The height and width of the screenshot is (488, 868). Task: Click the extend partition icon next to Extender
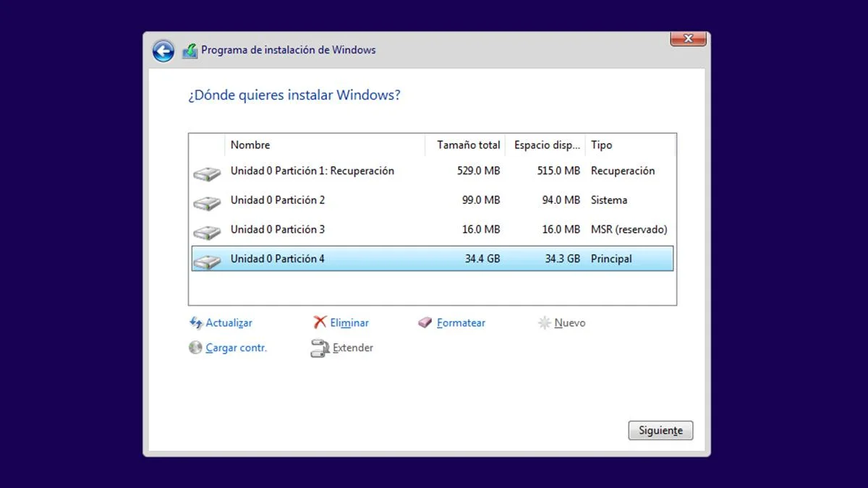click(x=318, y=348)
